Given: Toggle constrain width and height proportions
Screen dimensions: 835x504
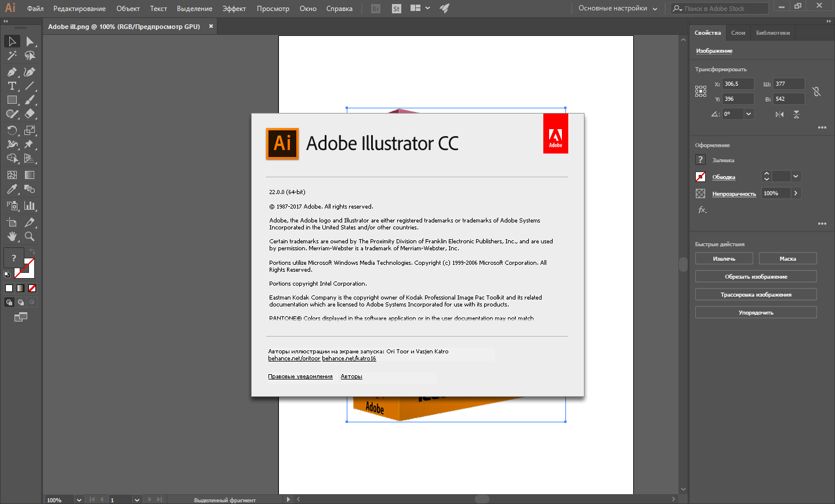Looking at the screenshot, I should click(x=816, y=92).
